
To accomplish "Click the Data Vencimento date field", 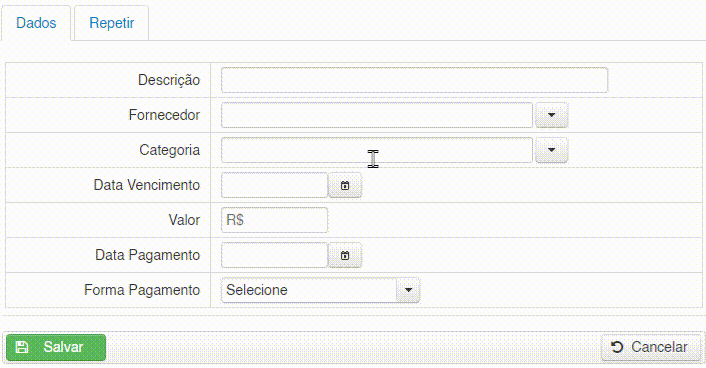I will tap(274, 185).
